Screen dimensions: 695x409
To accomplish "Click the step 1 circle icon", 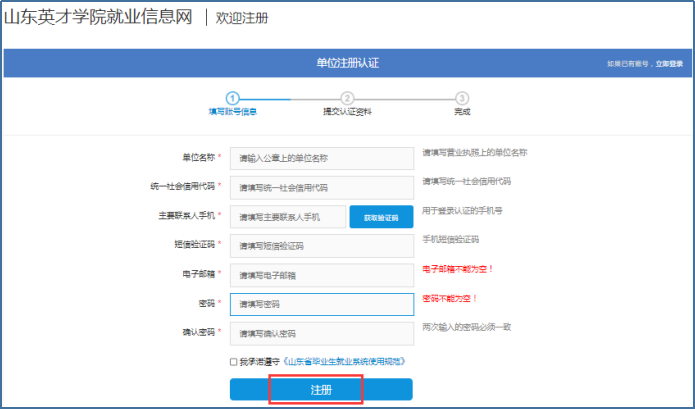I will coord(232,98).
